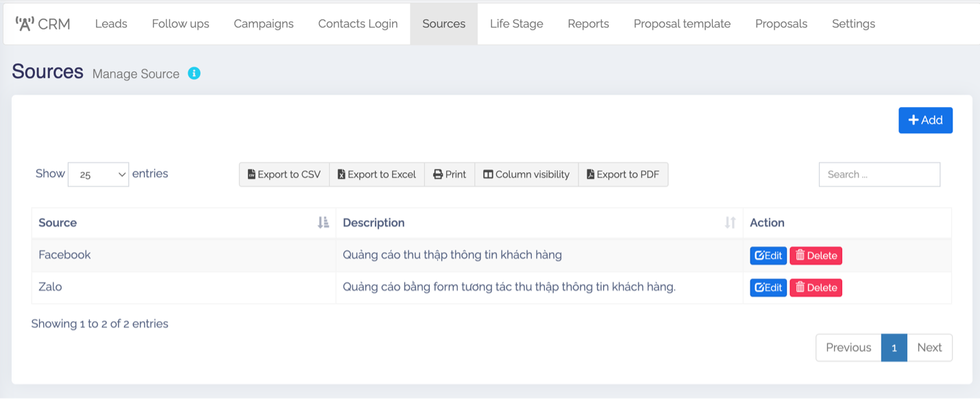Open the Column visibility menu
Viewport: 980px width, 400px height.
tap(526, 174)
